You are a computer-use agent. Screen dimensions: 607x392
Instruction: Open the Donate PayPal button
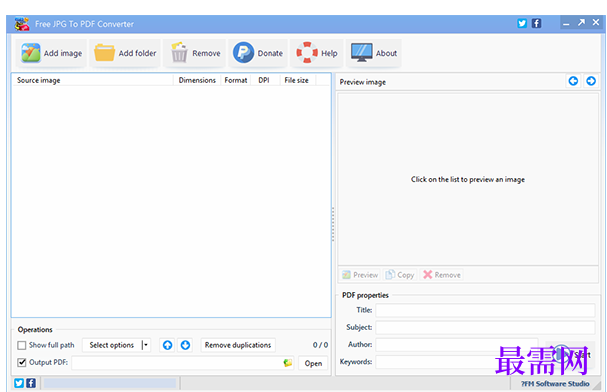pyautogui.click(x=258, y=53)
